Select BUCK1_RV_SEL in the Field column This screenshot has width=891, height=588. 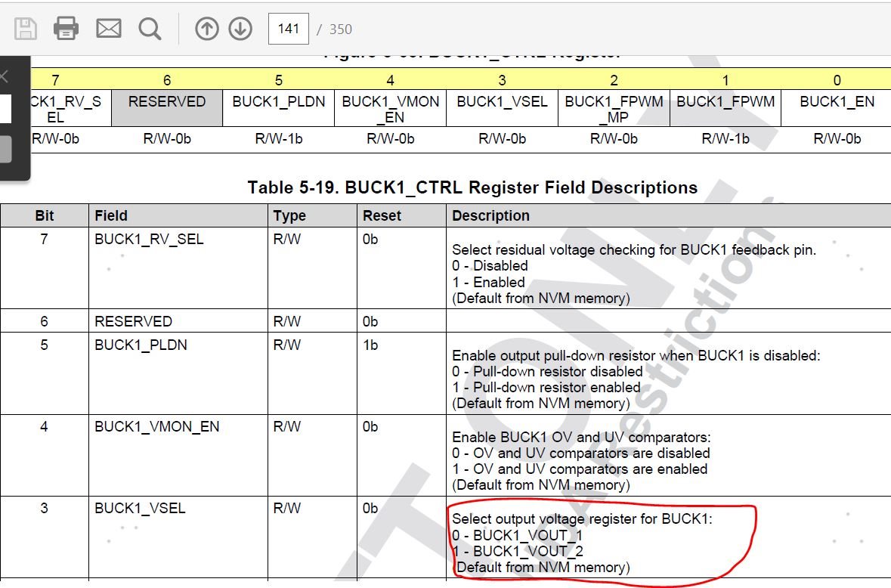coord(149,239)
